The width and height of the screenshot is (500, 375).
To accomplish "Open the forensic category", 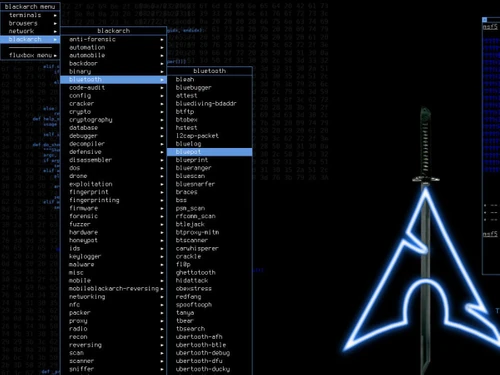I will [x=113, y=216].
